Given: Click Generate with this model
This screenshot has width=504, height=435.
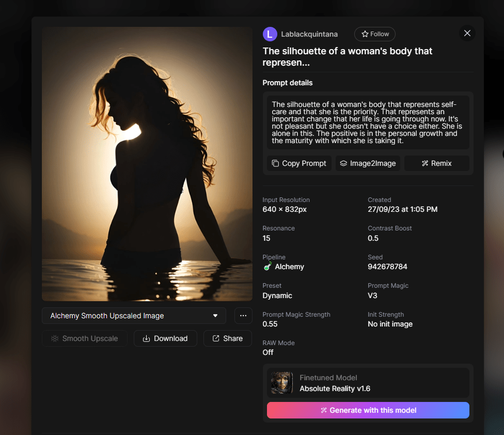Looking at the screenshot, I should [368, 410].
